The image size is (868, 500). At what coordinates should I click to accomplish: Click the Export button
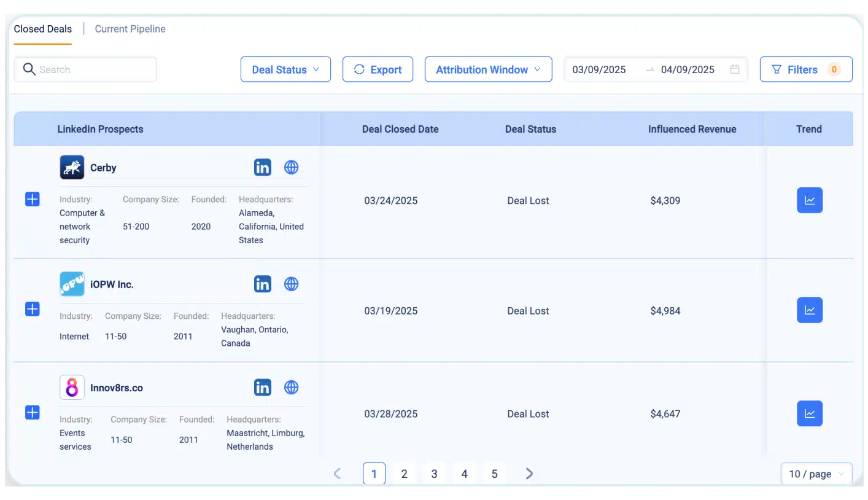tap(378, 69)
